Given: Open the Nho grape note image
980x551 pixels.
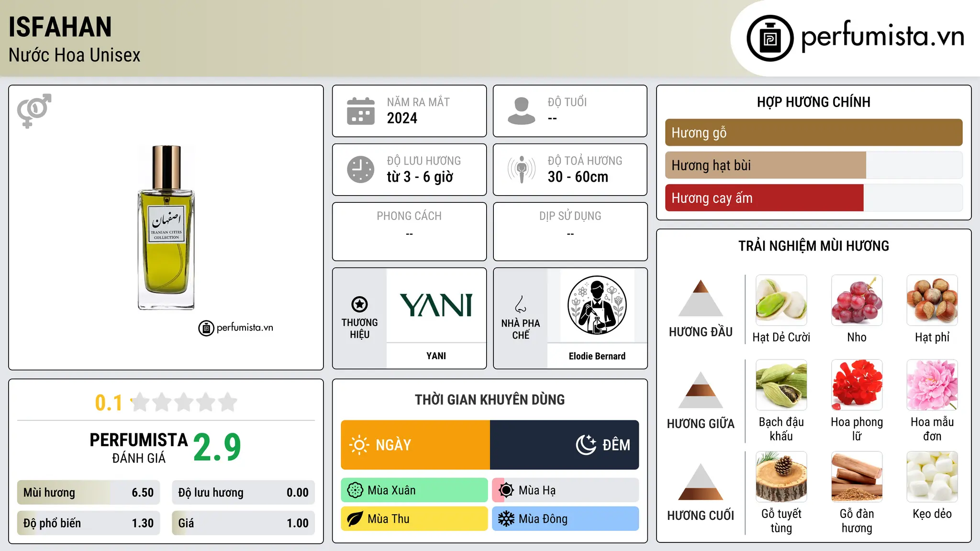Looking at the screenshot, I should (x=857, y=300).
